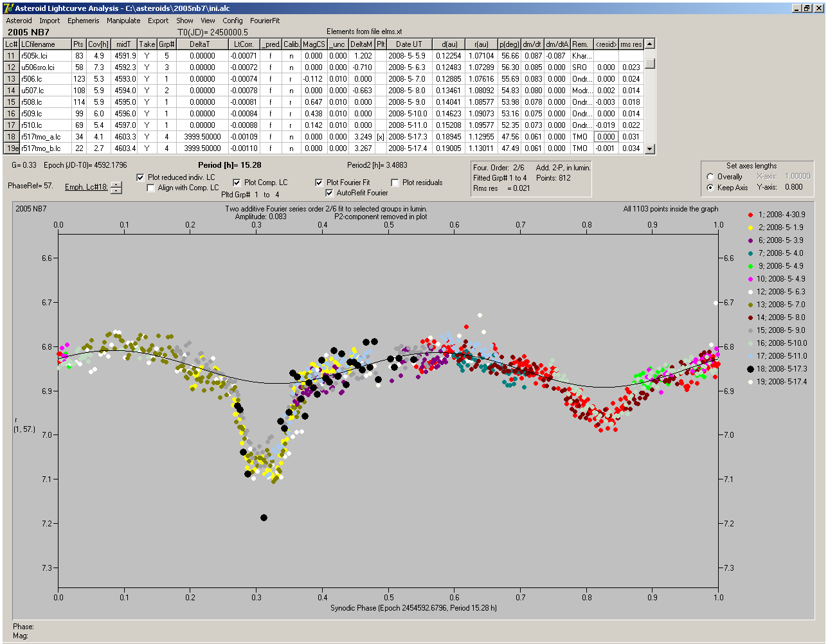Click the MagCS column header
The width and height of the screenshot is (828, 644).
[314, 44]
